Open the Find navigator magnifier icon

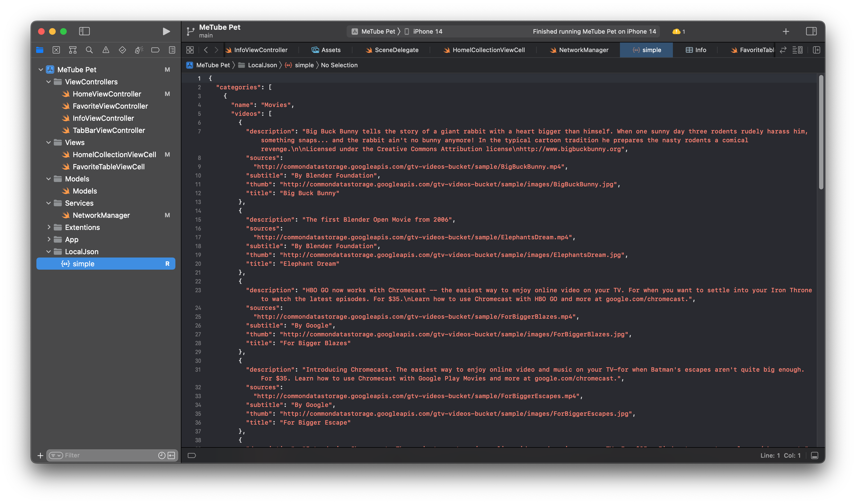coord(89,50)
